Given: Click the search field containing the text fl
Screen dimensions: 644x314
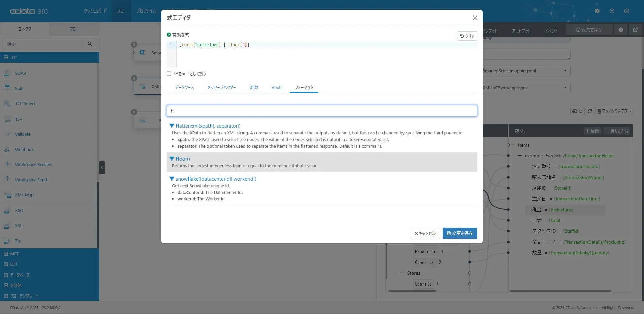Looking at the screenshot, I should point(322,111).
